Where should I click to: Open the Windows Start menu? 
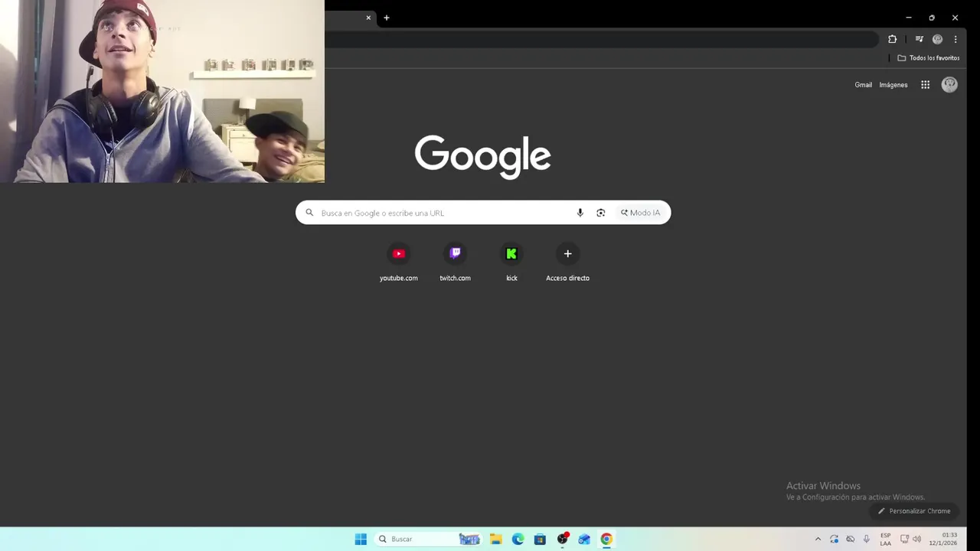[x=361, y=539]
